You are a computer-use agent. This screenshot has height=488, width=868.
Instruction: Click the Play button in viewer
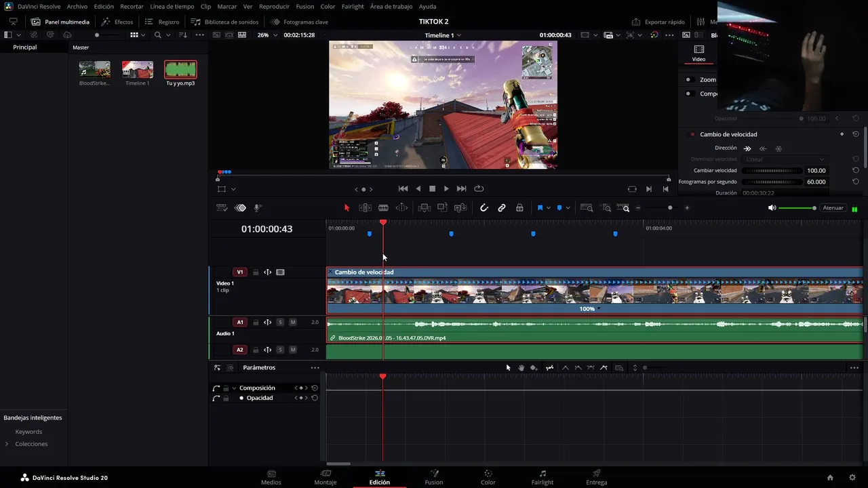click(446, 189)
